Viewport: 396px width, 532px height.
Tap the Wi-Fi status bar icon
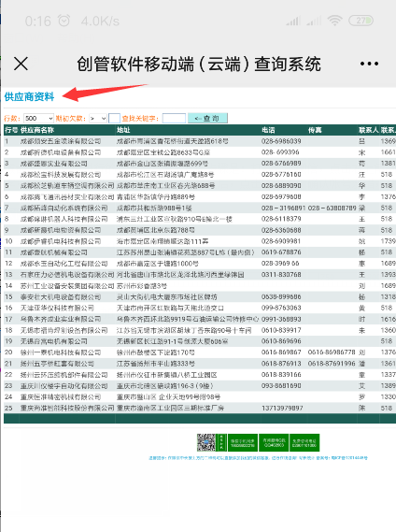(334, 21)
